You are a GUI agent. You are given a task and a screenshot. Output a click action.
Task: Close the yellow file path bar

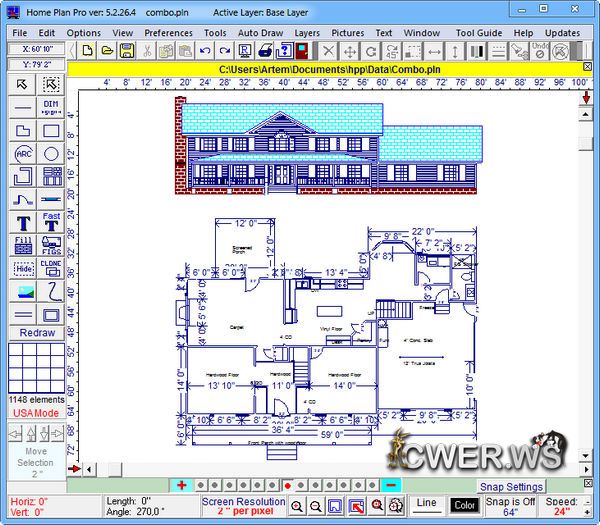(587, 67)
